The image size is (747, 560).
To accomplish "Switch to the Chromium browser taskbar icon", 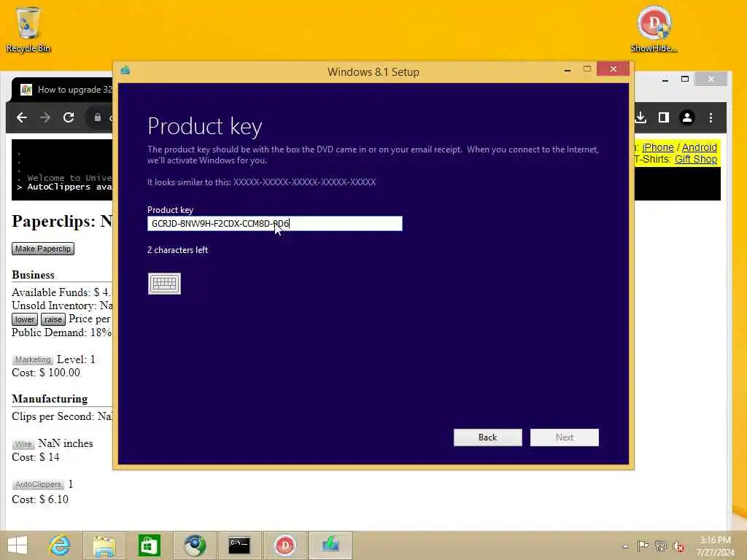I will 194,545.
